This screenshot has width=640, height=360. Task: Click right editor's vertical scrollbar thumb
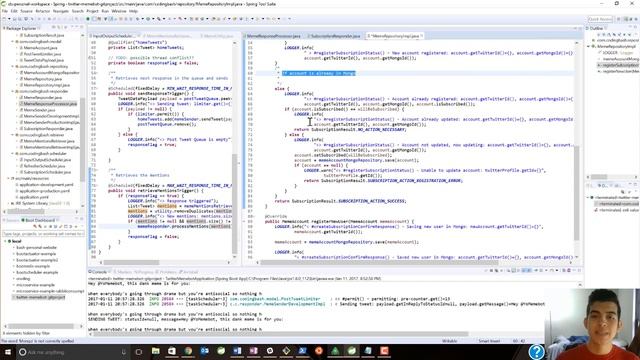pyautogui.click(x=576, y=193)
